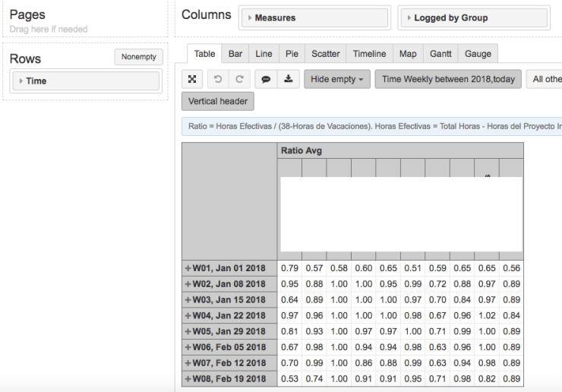This screenshot has width=562, height=392.
Task: Click the export download icon
Action: click(x=288, y=79)
